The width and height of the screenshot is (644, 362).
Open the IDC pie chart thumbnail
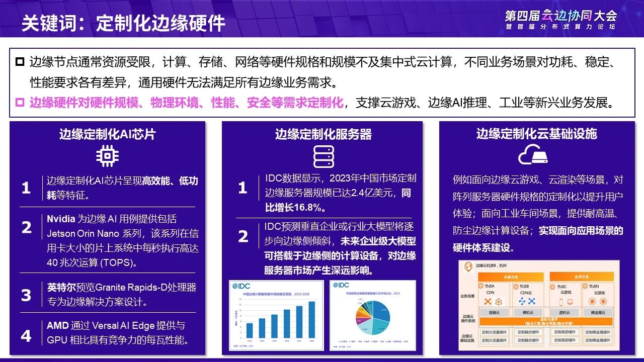(x=372, y=315)
